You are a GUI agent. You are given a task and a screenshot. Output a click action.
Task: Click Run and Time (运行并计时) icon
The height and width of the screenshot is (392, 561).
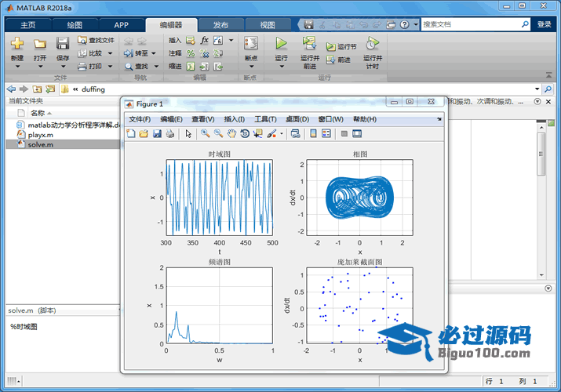[372, 43]
